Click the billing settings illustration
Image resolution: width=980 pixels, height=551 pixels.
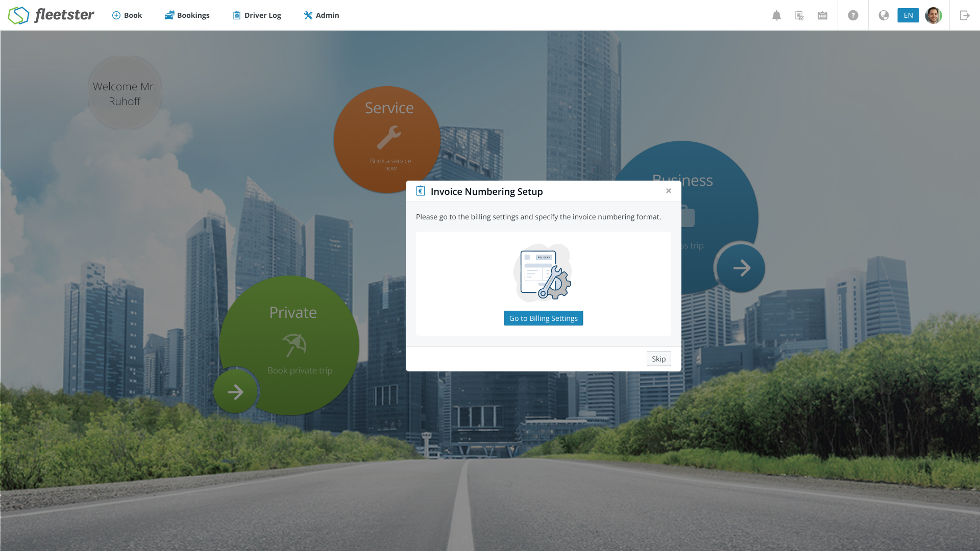[x=543, y=272]
